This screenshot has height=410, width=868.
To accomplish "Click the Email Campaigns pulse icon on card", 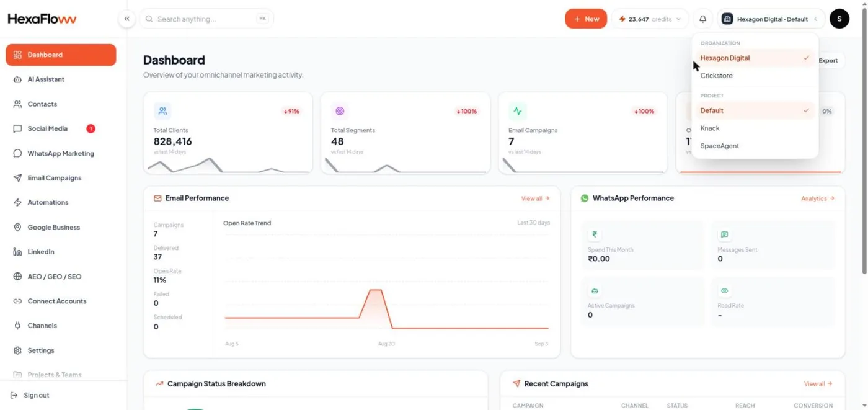I will tap(517, 111).
